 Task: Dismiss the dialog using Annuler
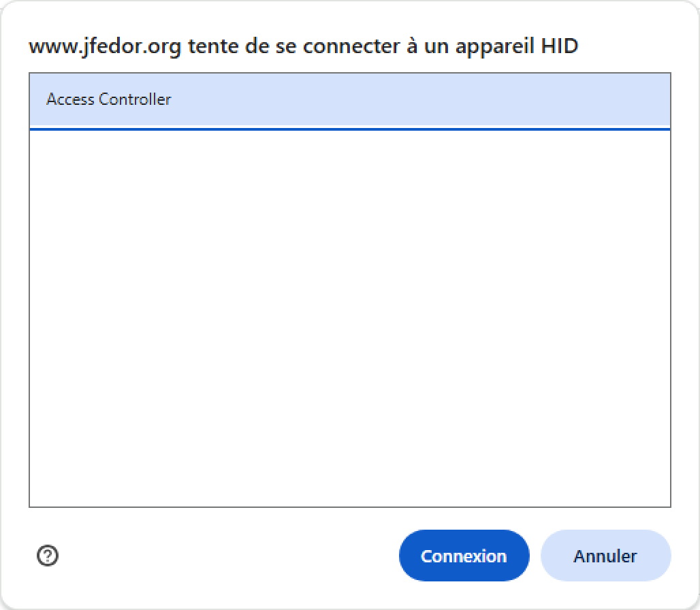pyautogui.click(x=605, y=556)
